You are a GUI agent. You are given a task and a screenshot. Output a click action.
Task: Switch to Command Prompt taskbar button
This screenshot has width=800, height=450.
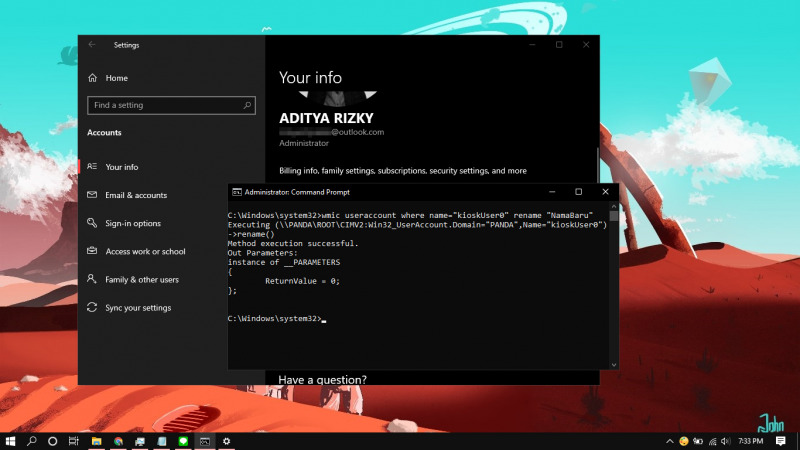(x=205, y=441)
